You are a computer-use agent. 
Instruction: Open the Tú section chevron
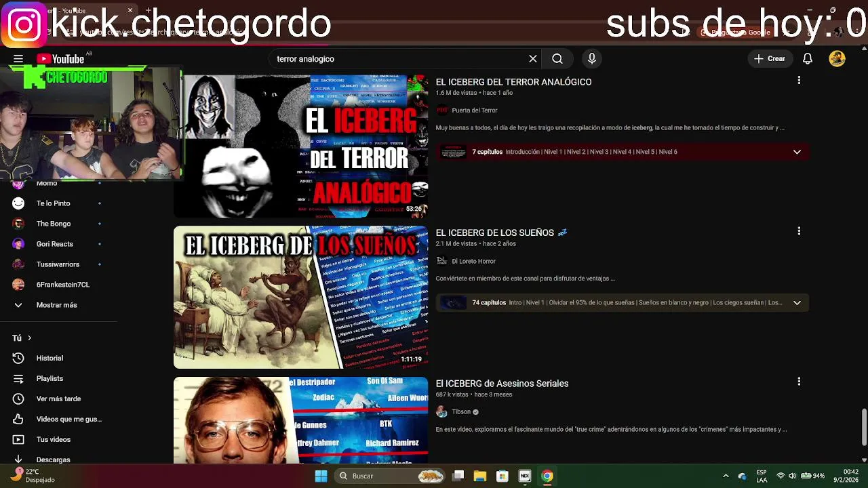(x=29, y=338)
